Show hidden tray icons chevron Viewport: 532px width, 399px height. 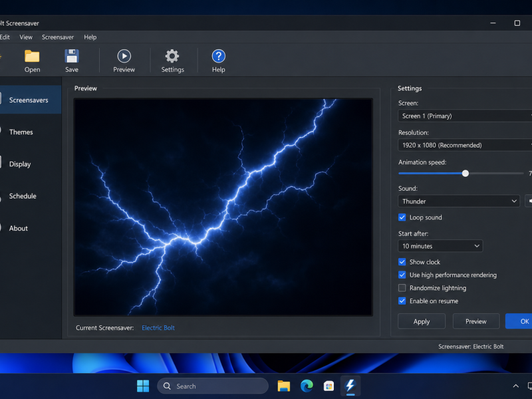tap(516, 386)
